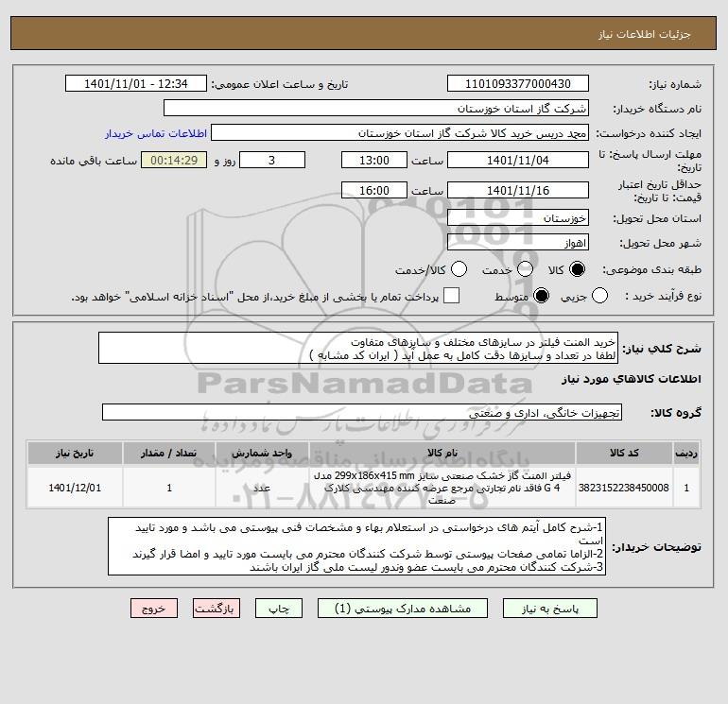Viewport: 728px width, 704px height.
Task: Click the خروج exit button
Action: click(154, 609)
